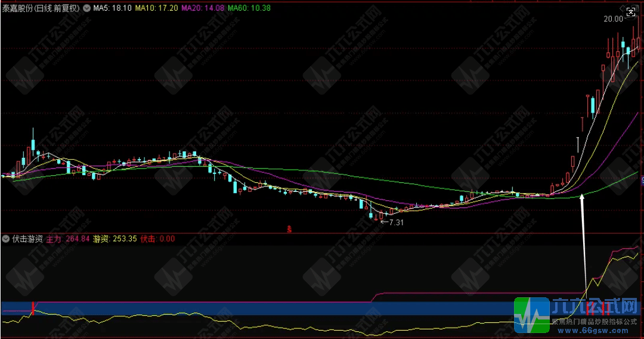Image resolution: width=644 pixels, height=339 pixels.
Task: Click the 主力 value label in indicator panel
Action: (68, 239)
